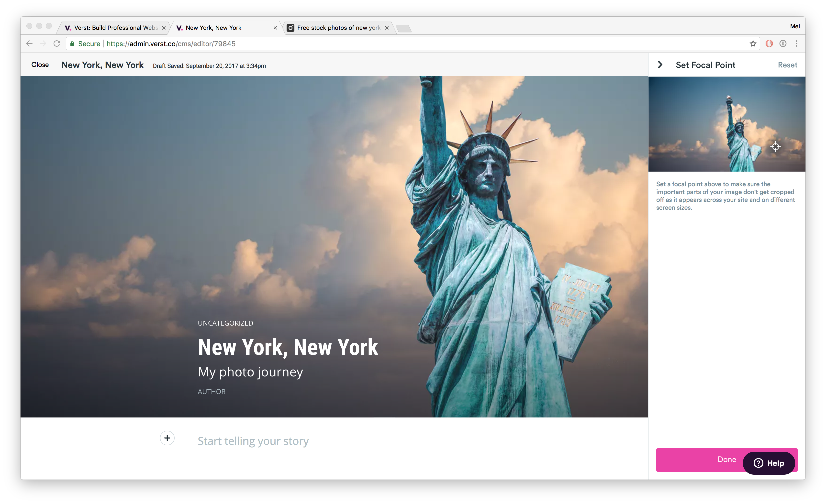826x504 pixels.
Task: Close the Verst: Build Professional tab
Action: (x=164, y=28)
